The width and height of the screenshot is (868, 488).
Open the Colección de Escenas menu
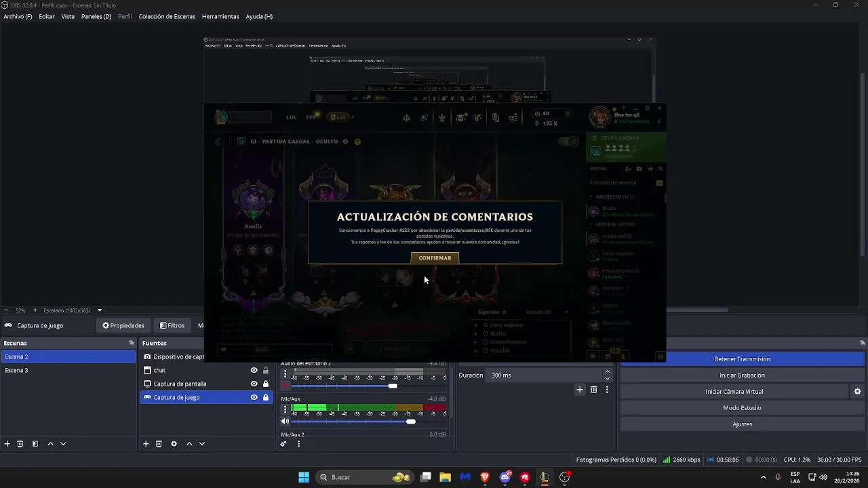pyautogui.click(x=167, y=16)
